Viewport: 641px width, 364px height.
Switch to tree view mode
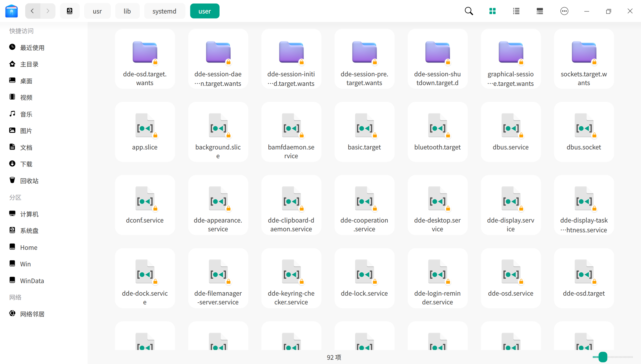click(540, 11)
